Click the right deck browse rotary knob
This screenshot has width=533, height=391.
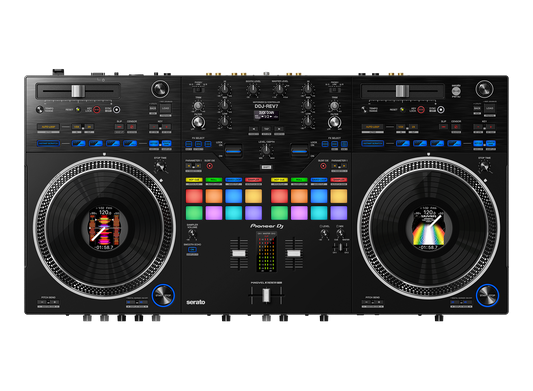pos(484,89)
